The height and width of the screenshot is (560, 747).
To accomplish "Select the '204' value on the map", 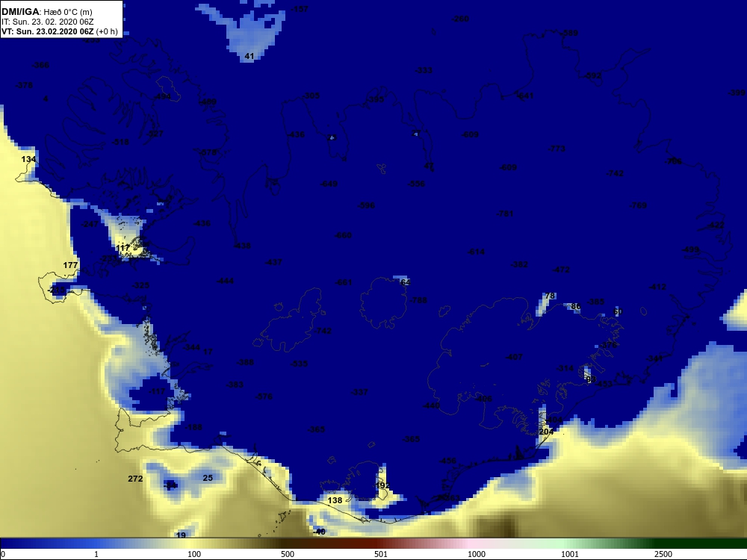I will point(546,432).
